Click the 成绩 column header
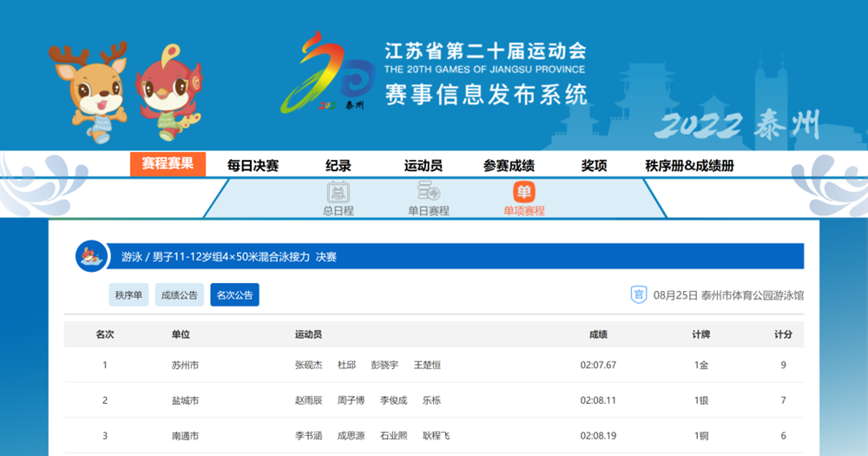This screenshot has width=868, height=456. point(598,334)
